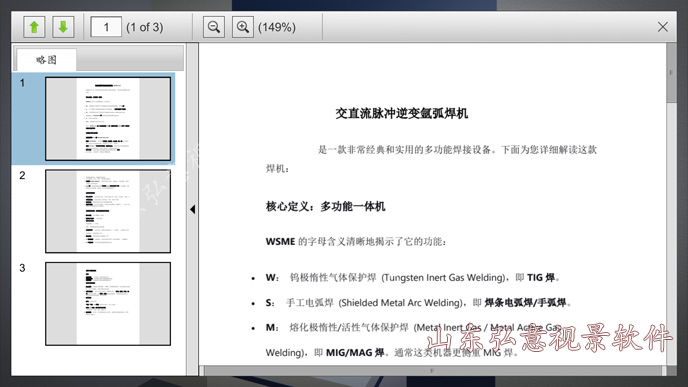Switch to the 略图 thumbnails tab
The image size is (688, 387).
point(46,60)
